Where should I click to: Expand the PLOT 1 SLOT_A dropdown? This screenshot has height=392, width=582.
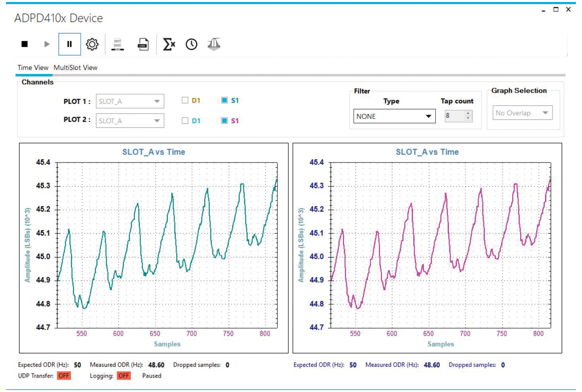[130, 101]
